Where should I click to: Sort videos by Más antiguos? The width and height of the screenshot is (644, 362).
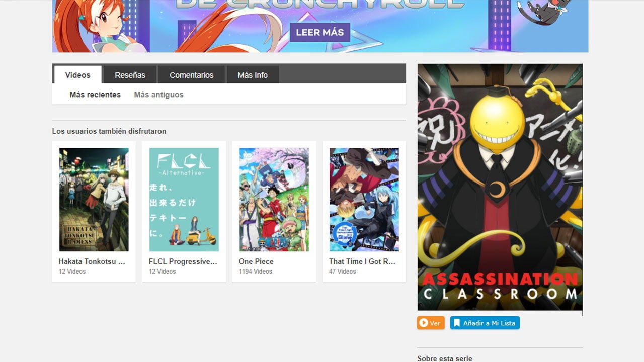pos(158,95)
